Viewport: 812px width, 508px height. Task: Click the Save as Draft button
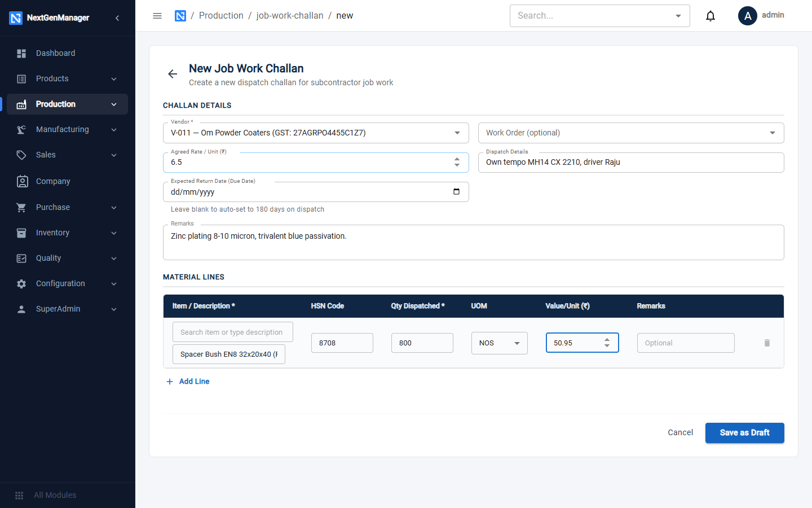744,433
